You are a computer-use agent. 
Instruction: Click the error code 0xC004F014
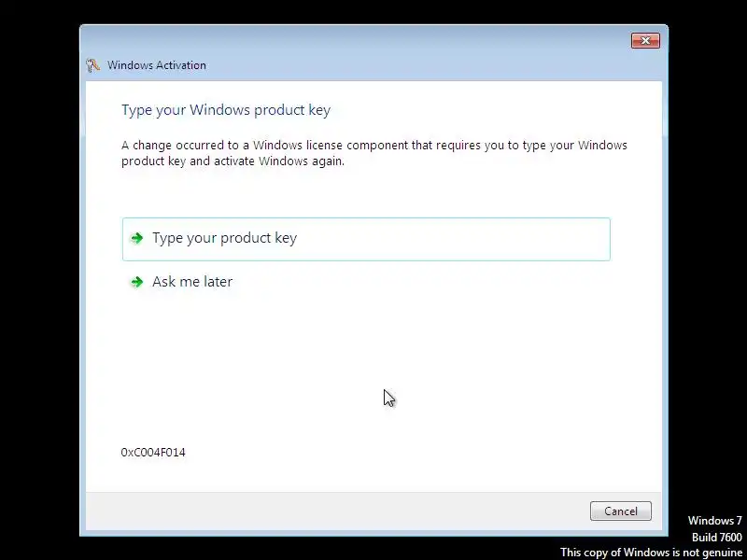pyautogui.click(x=153, y=453)
